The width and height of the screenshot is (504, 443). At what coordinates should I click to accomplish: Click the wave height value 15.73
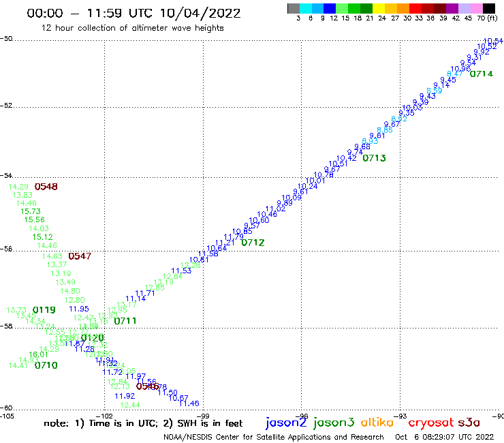pos(31,211)
